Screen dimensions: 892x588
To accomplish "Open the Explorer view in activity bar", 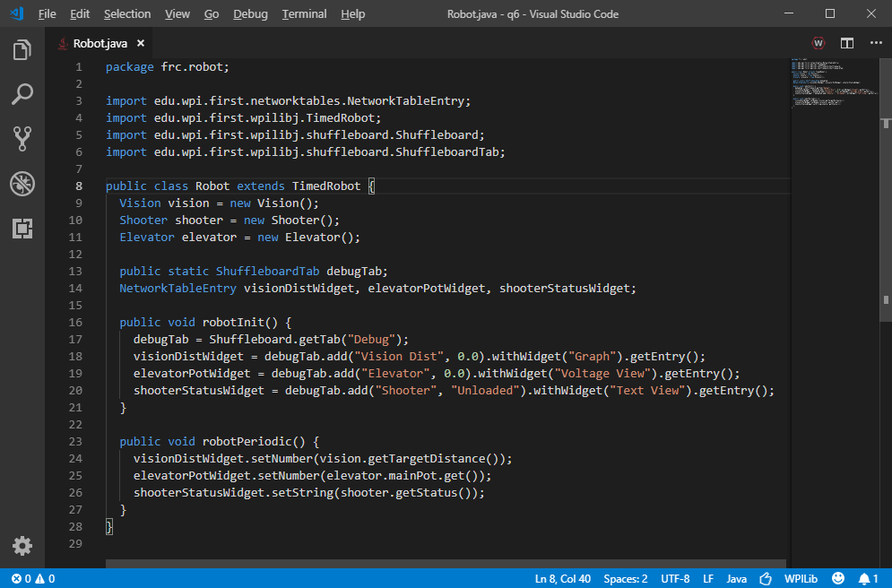I will tap(22, 50).
